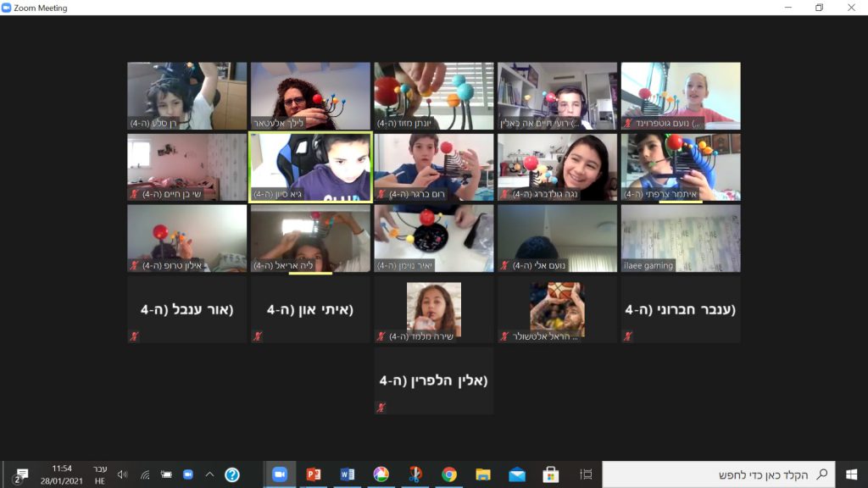Open the Mail app in the taskbar
Screen dimensions: 868x488
pos(517,474)
